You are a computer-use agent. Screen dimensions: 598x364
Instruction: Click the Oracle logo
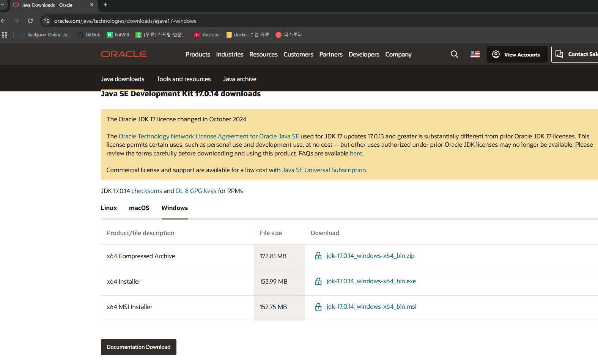point(124,54)
